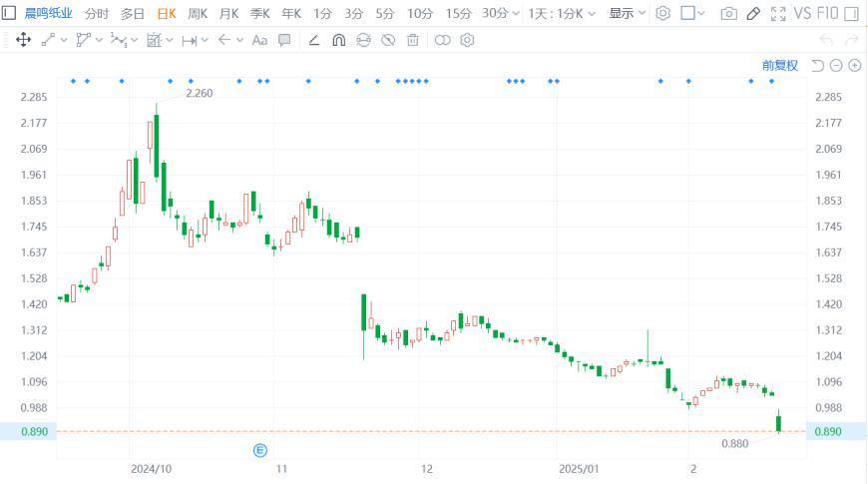
Task: Zoom in chart with plus icon
Action: pos(854,66)
